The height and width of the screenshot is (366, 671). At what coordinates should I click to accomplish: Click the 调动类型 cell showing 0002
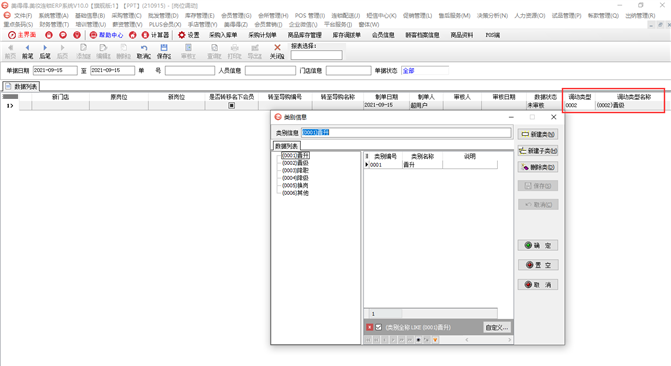(579, 105)
